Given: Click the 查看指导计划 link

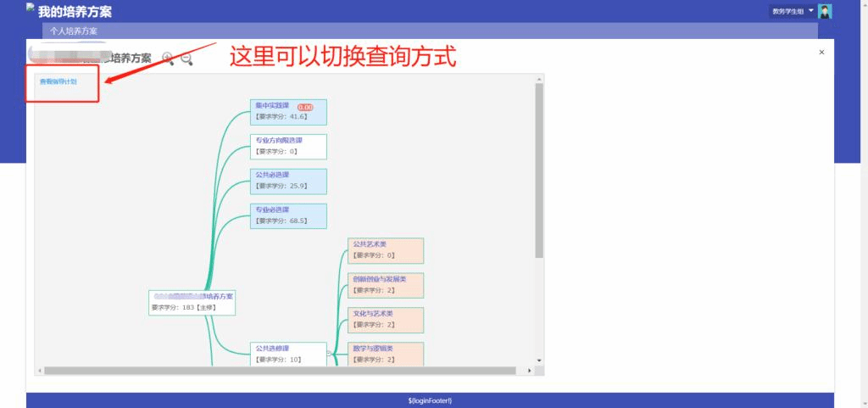Looking at the screenshot, I should 58,82.
